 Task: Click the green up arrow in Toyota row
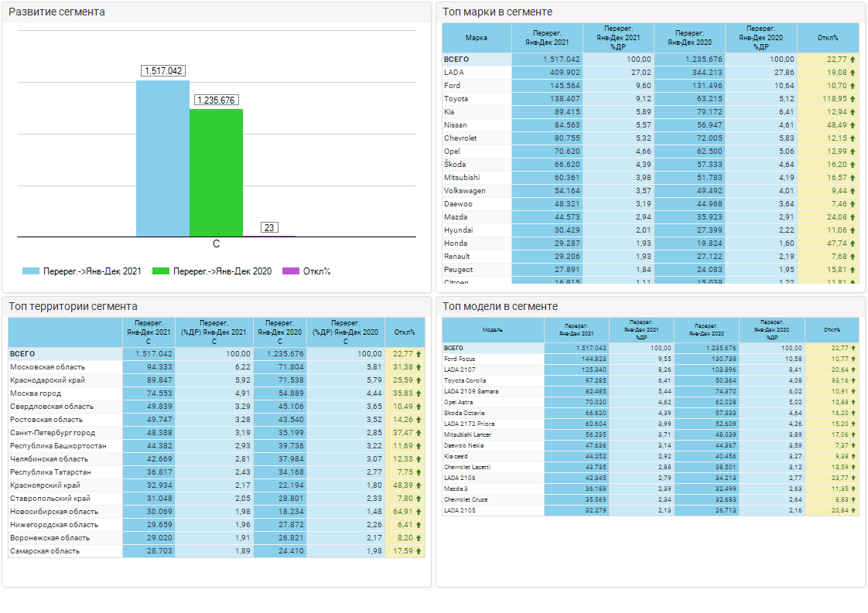click(853, 99)
